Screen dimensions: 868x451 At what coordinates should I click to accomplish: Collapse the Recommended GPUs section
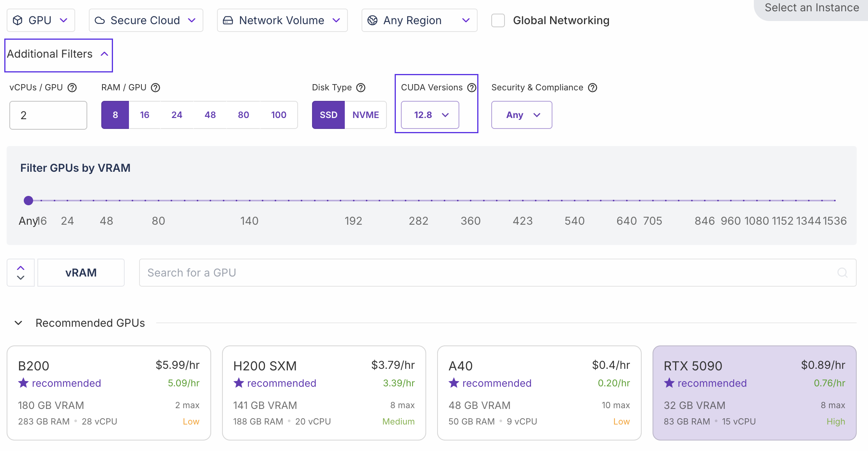click(x=18, y=323)
